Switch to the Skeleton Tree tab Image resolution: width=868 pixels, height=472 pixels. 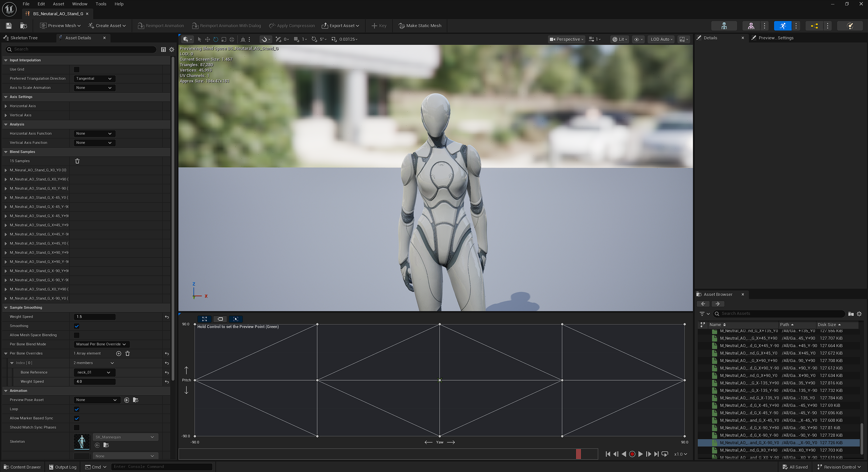click(24, 38)
